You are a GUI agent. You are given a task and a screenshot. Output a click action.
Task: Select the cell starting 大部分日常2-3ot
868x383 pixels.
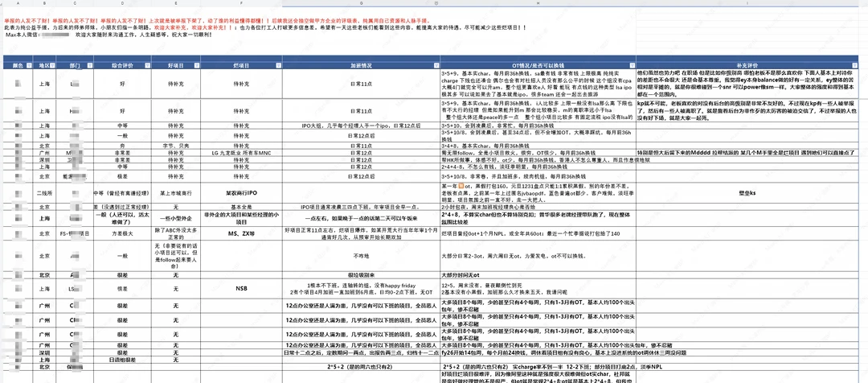[538, 256]
